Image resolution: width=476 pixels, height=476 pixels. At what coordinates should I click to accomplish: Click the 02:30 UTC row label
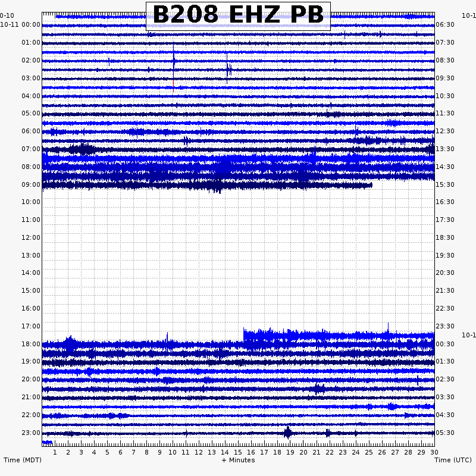(x=445, y=379)
